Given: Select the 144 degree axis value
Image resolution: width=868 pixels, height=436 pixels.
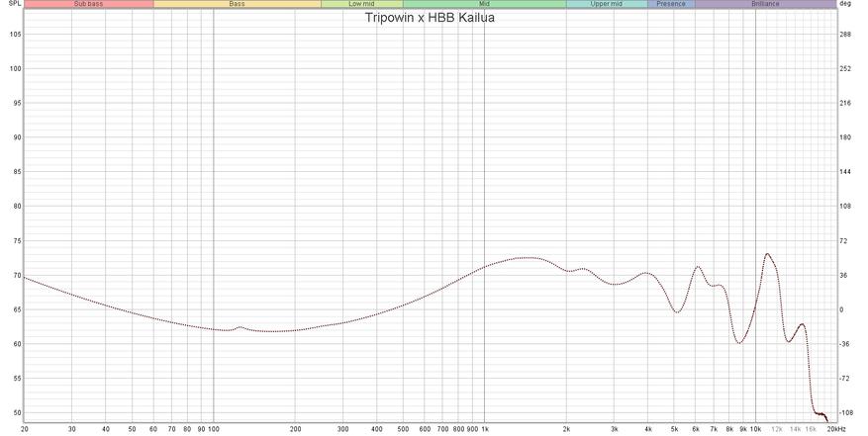Looking at the screenshot, I should (x=845, y=171).
